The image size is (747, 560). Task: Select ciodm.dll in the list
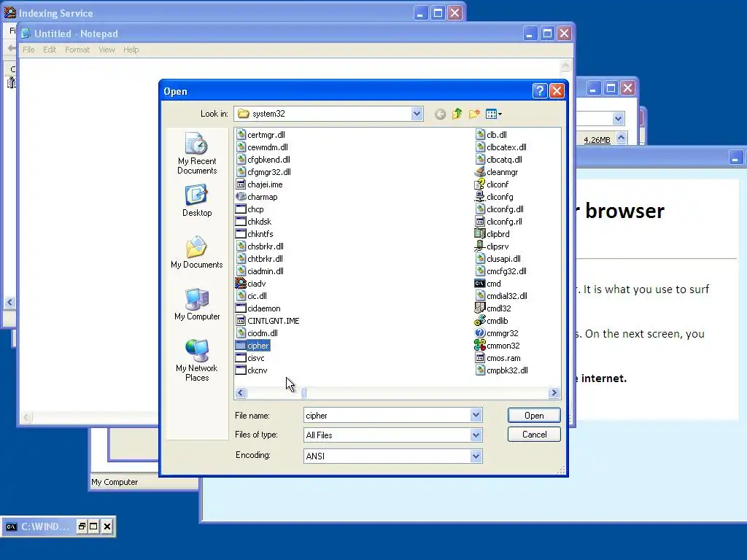[x=257, y=333]
